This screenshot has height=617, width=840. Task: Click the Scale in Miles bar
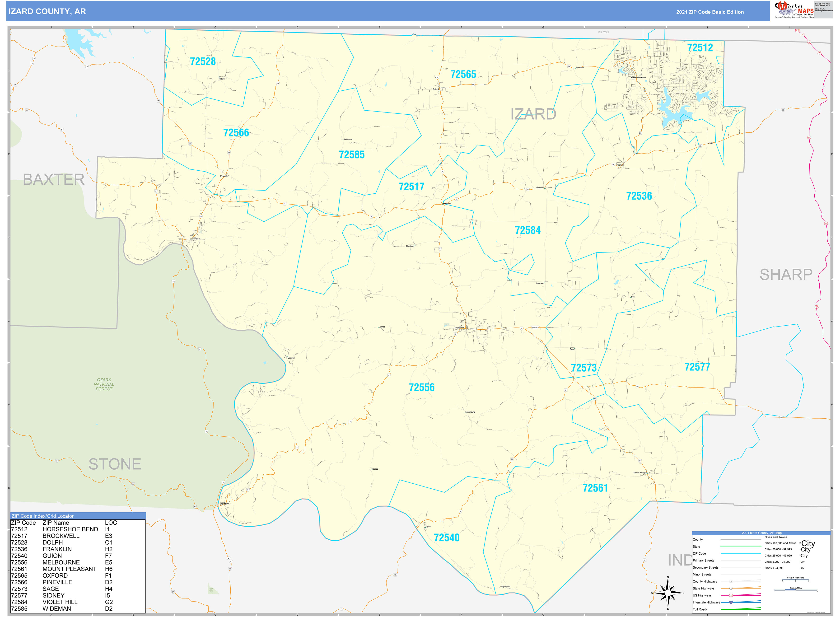click(796, 590)
